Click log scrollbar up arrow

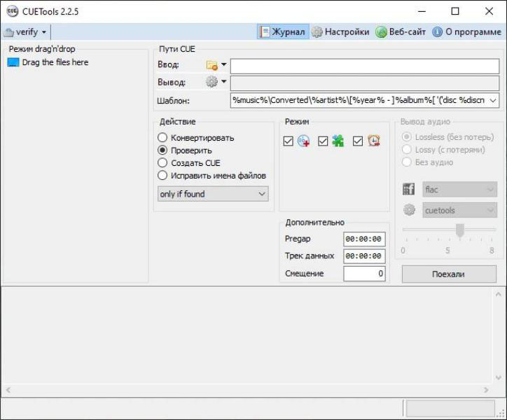[x=499, y=294]
